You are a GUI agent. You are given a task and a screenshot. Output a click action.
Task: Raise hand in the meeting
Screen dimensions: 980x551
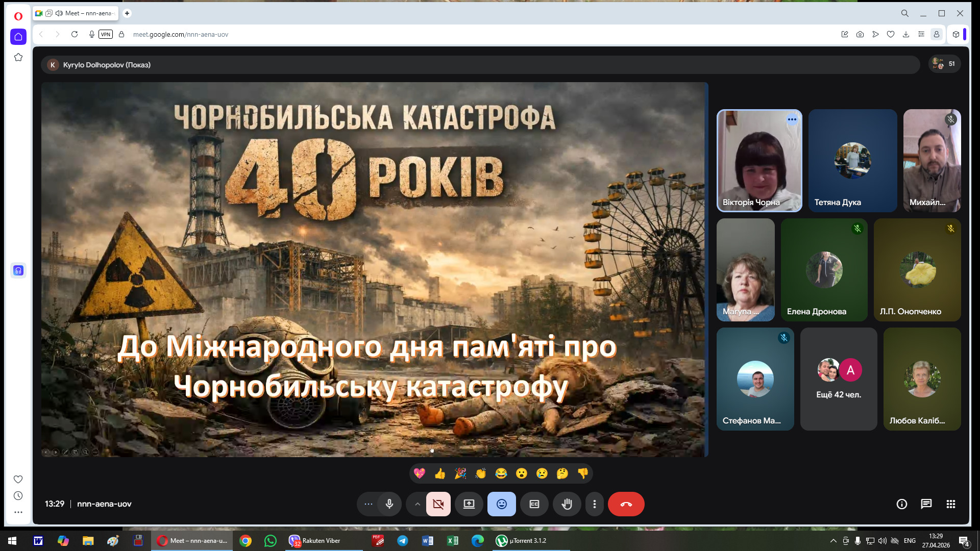(567, 504)
